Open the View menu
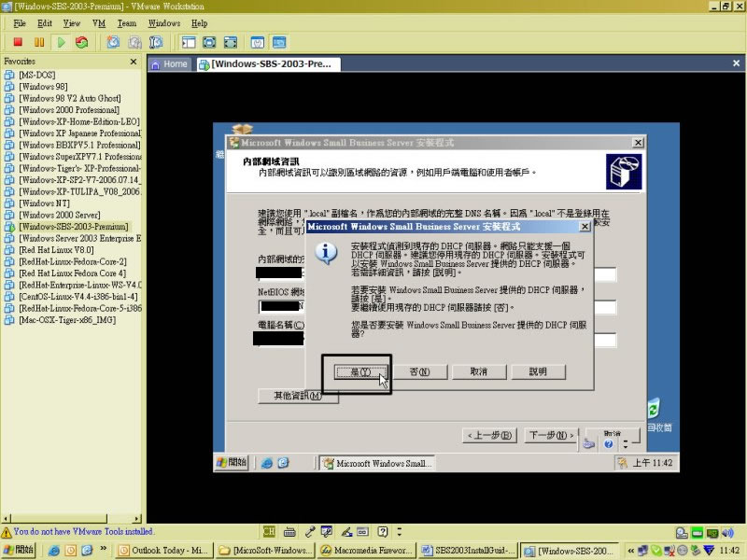 click(72, 23)
